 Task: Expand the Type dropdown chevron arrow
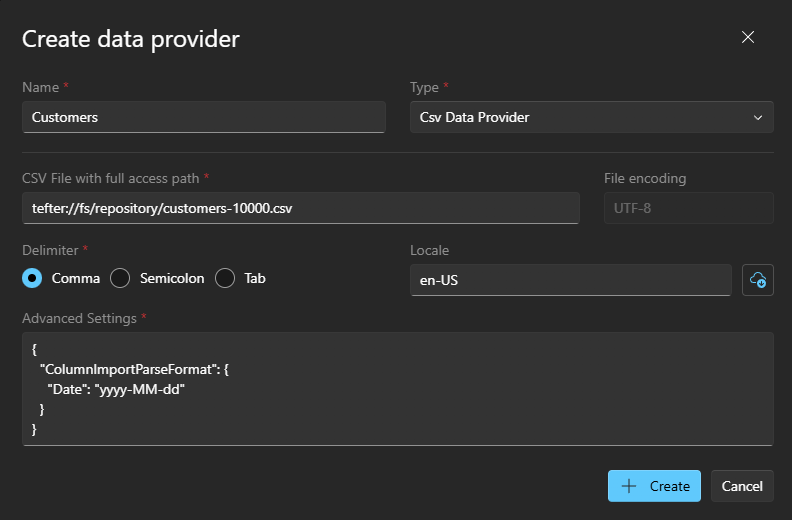tap(758, 118)
